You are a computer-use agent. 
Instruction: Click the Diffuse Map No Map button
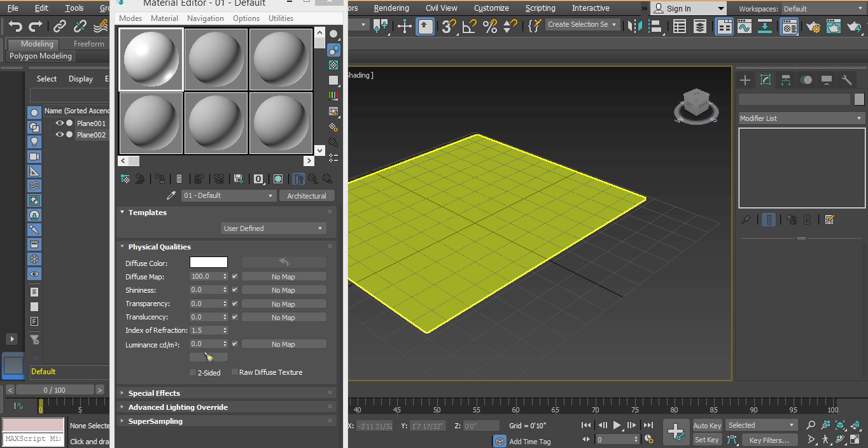[x=284, y=277]
